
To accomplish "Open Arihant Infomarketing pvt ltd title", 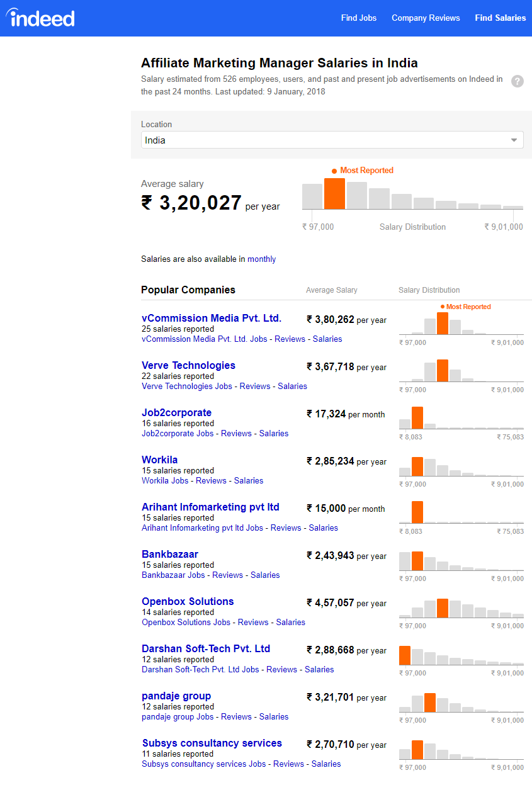I will click(x=210, y=507).
